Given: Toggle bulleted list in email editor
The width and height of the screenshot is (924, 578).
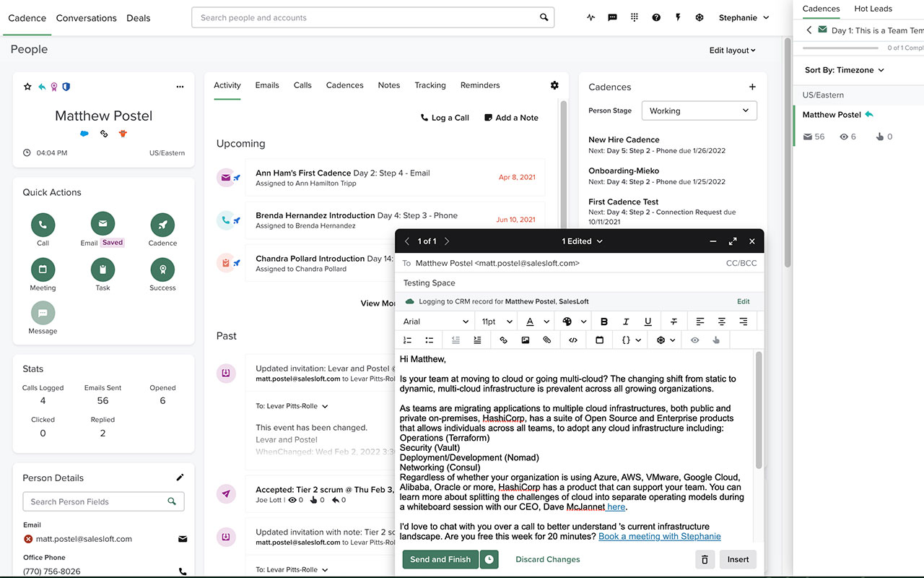Looking at the screenshot, I should (x=429, y=340).
